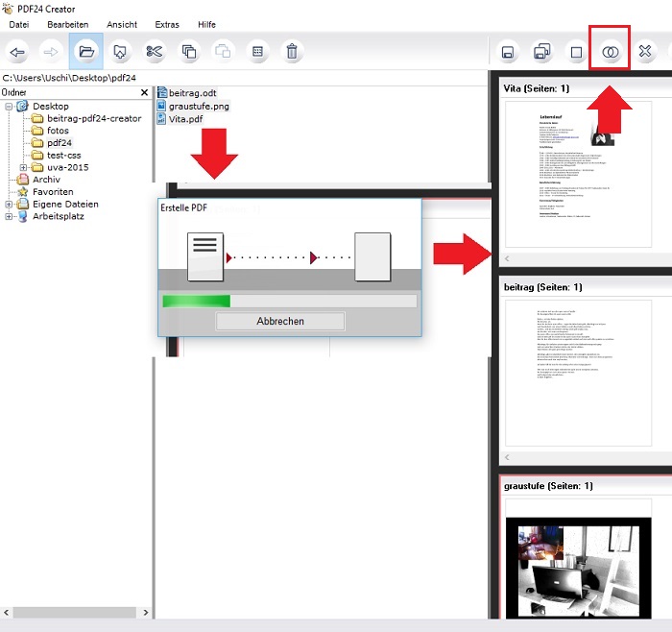Select the file Vita.pdf
The width and height of the screenshot is (672, 632).
click(x=185, y=119)
